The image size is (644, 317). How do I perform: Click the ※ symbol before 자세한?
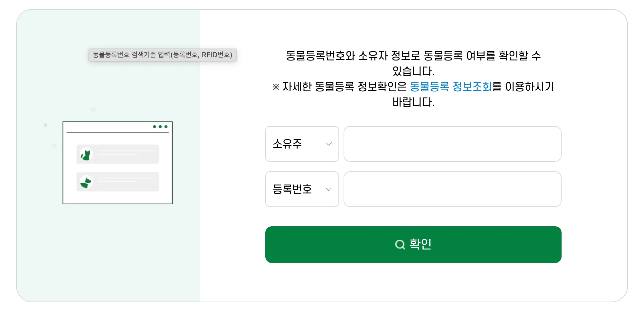(276, 87)
